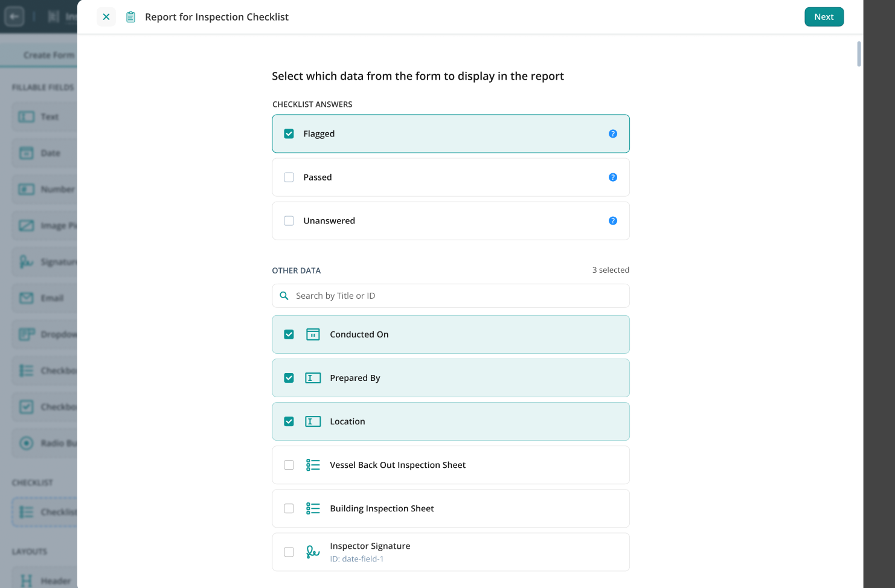This screenshot has width=895, height=588.
Task: Tick the Unanswered checkbox
Action: tap(289, 221)
